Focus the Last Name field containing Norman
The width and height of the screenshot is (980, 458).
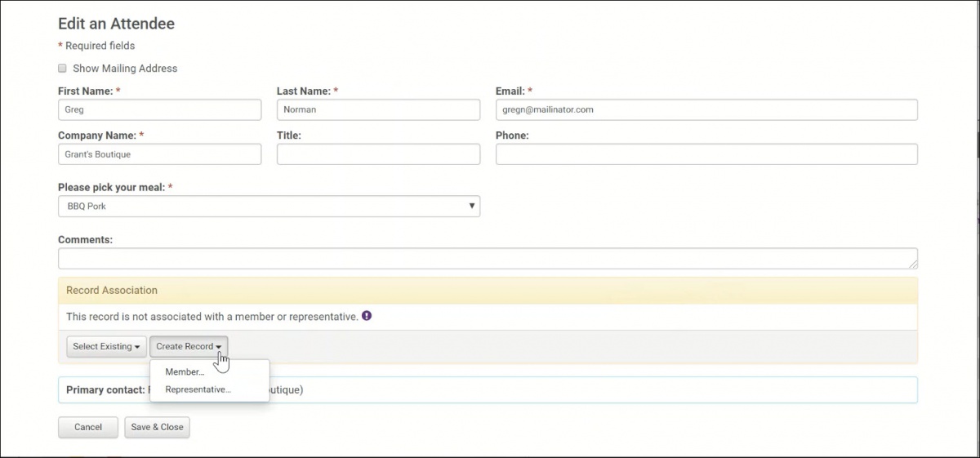378,109
